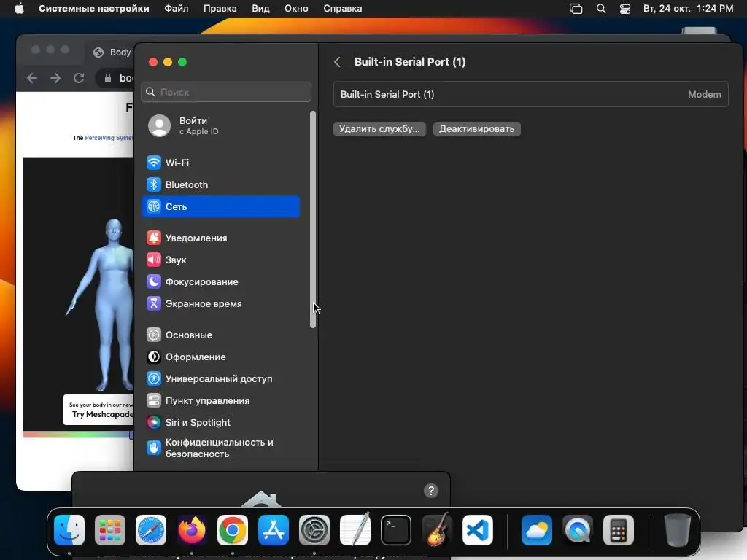747x560 pixels.
Task: Open Основные settings
Action: click(220, 335)
